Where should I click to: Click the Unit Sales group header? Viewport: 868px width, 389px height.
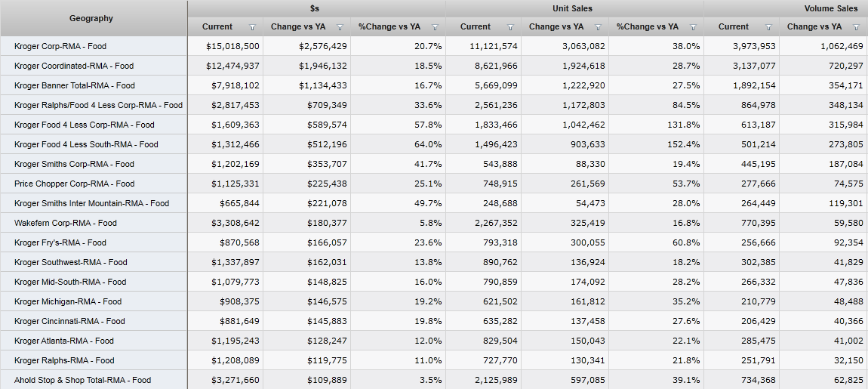pyautogui.click(x=572, y=8)
